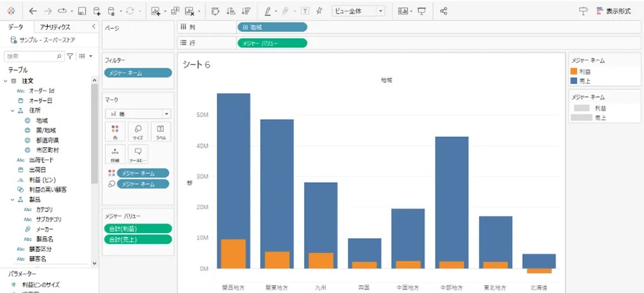Open the ツールヒント marks card button
Screen dimensions: 644x293
[x=138, y=154]
